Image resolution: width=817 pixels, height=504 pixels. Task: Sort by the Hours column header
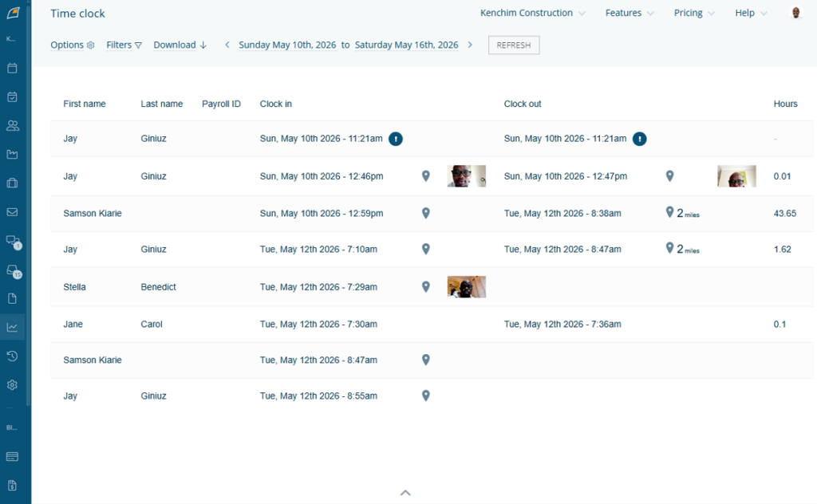pyautogui.click(x=785, y=104)
